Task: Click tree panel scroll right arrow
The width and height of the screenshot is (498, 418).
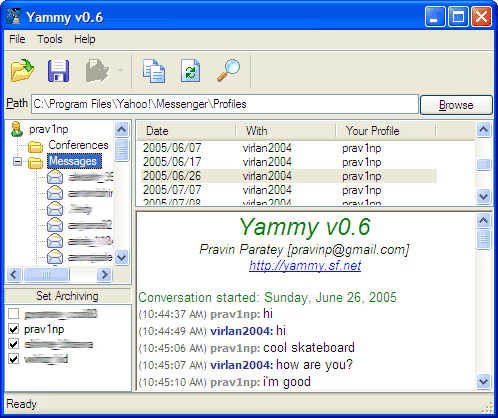Action: [105, 275]
